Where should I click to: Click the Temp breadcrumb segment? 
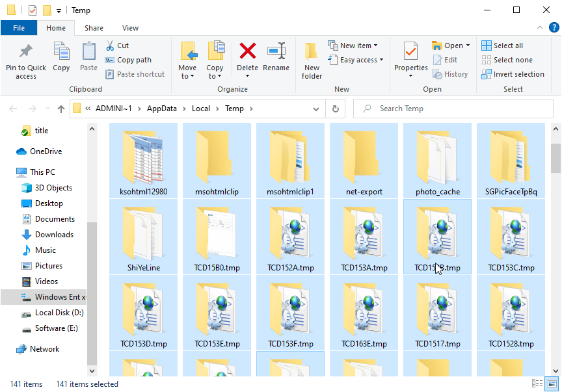coord(234,109)
